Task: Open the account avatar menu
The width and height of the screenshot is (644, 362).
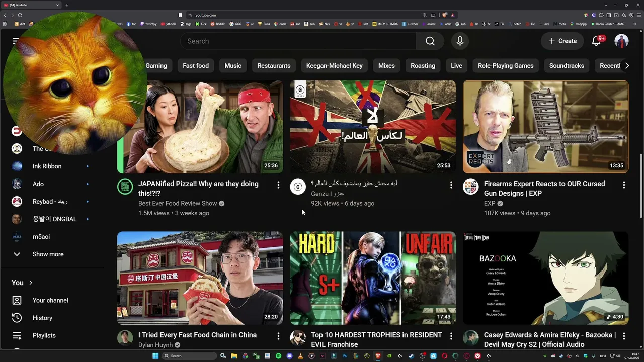Action: (x=622, y=41)
